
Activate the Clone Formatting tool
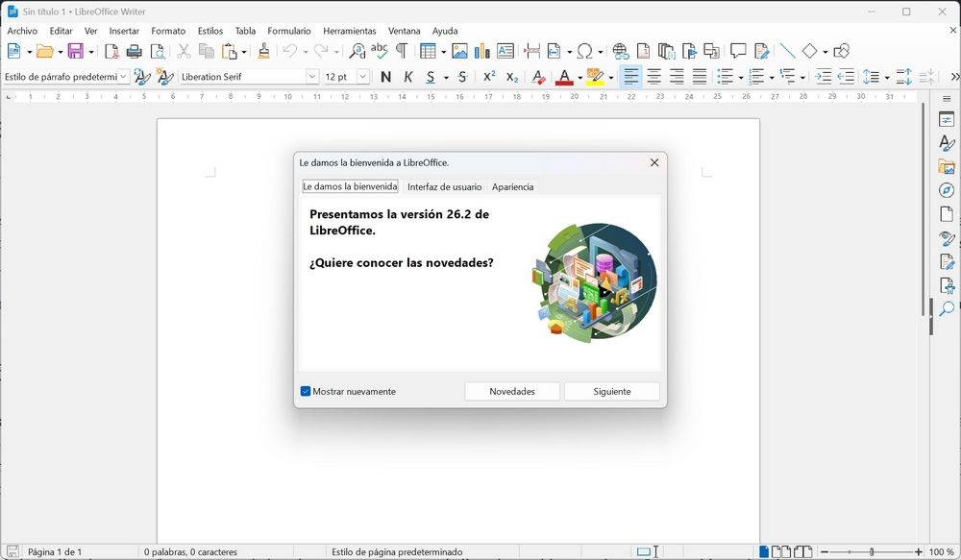pyautogui.click(x=264, y=51)
